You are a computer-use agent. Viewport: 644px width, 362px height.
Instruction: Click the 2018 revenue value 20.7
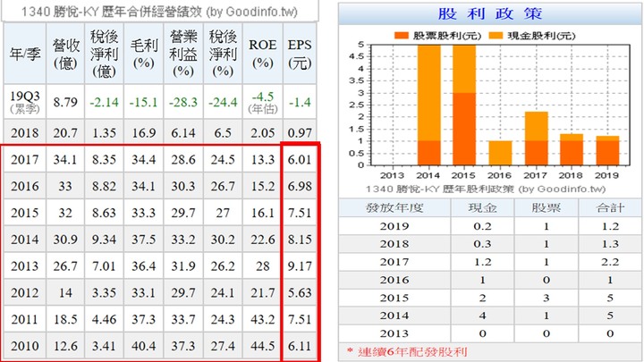pyautogui.click(x=65, y=132)
